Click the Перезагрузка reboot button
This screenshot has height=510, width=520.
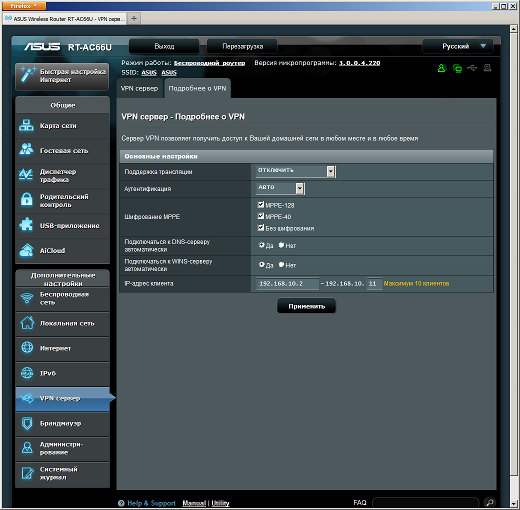242,46
